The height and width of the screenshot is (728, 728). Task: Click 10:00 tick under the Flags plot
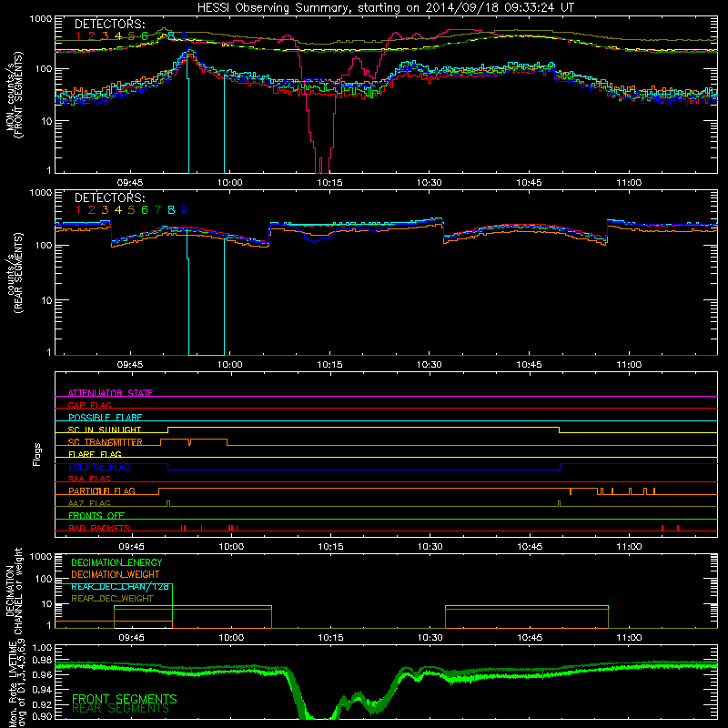coord(231,547)
